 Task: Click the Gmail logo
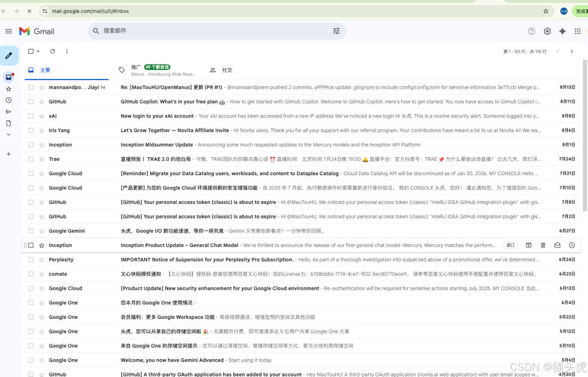(36, 32)
